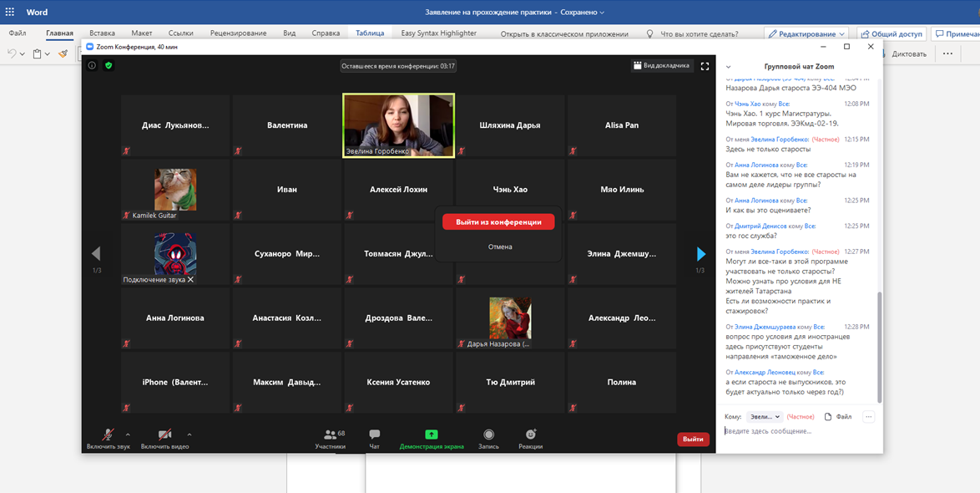Viewport: 980px width, 493px height.
Task: Click the lightbulb search icon in Word
Action: pyautogui.click(x=649, y=33)
